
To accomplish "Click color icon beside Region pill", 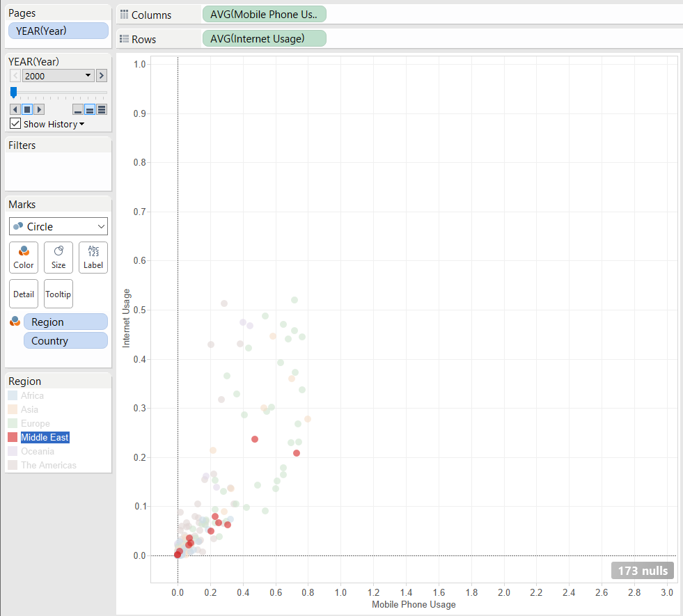I will click(15, 322).
